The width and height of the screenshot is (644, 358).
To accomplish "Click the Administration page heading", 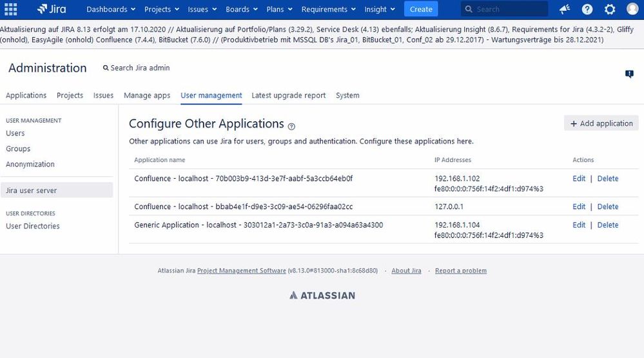I will click(x=48, y=68).
